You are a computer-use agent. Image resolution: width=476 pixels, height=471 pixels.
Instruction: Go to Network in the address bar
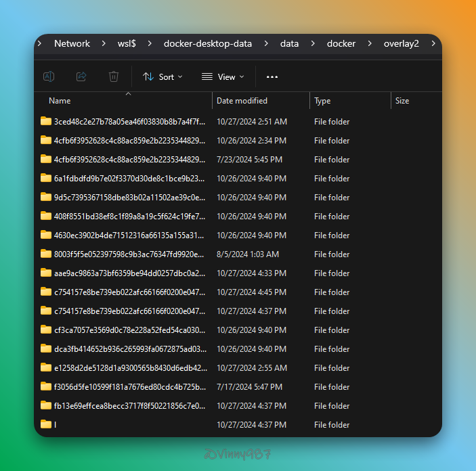[72, 43]
